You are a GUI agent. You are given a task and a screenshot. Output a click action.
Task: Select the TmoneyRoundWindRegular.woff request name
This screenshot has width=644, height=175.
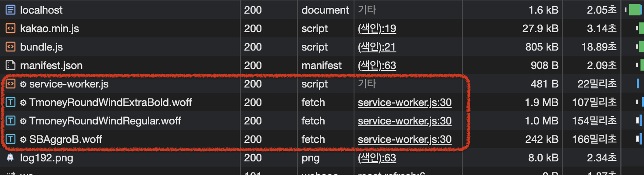[105, 121]
